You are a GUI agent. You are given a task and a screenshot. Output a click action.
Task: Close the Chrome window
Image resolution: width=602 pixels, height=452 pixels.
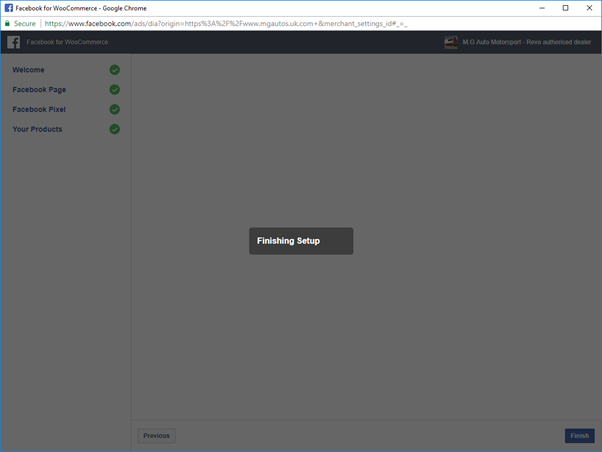[x=589, y=8]
